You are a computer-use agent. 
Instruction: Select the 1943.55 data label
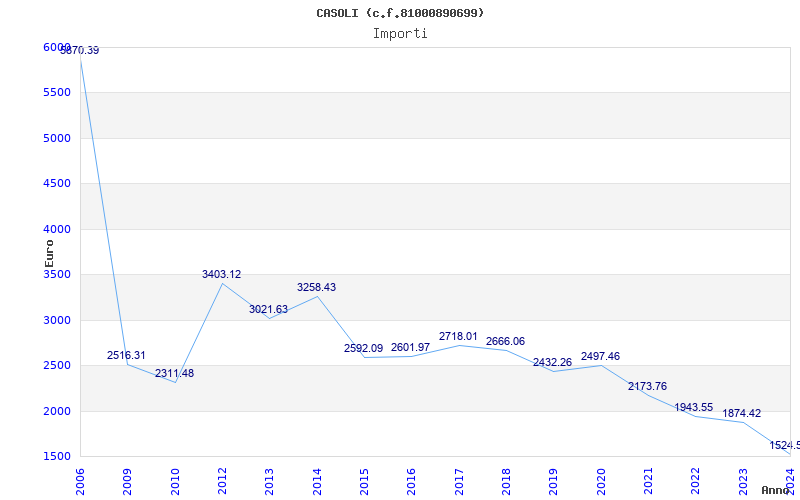[x=694, y=407]
